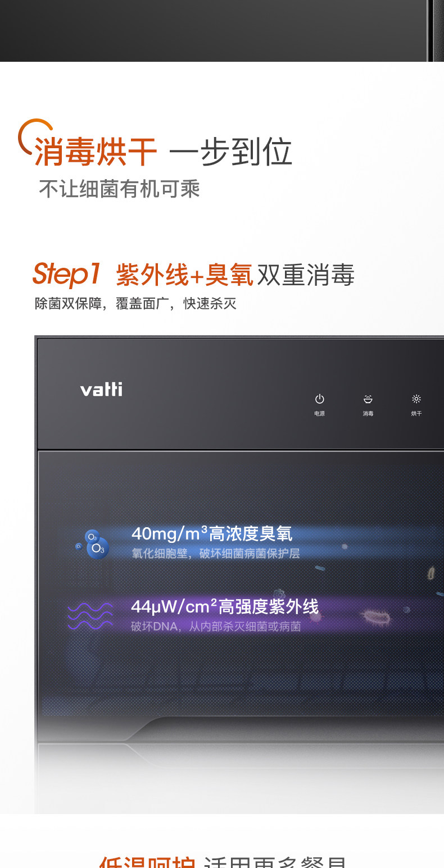Viewport: 444px width, 868px height.
Task: Click the purple UV wave lines icon
Action: click(x=90, y=615)
